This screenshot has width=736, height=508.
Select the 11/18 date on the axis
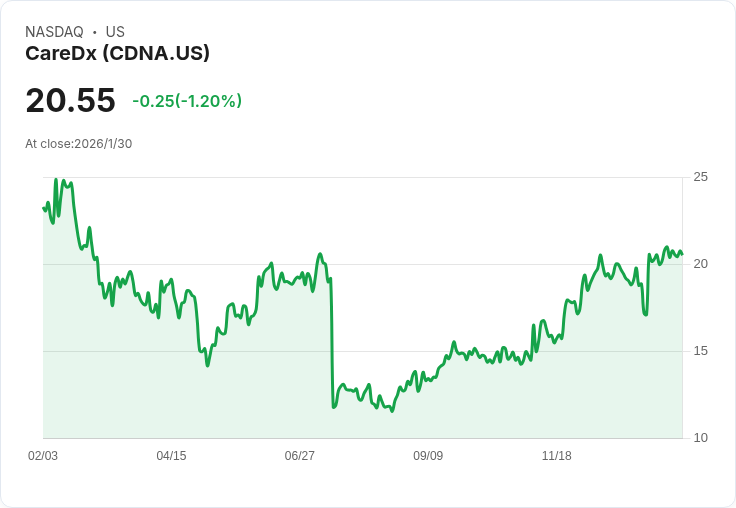[556, 456]
